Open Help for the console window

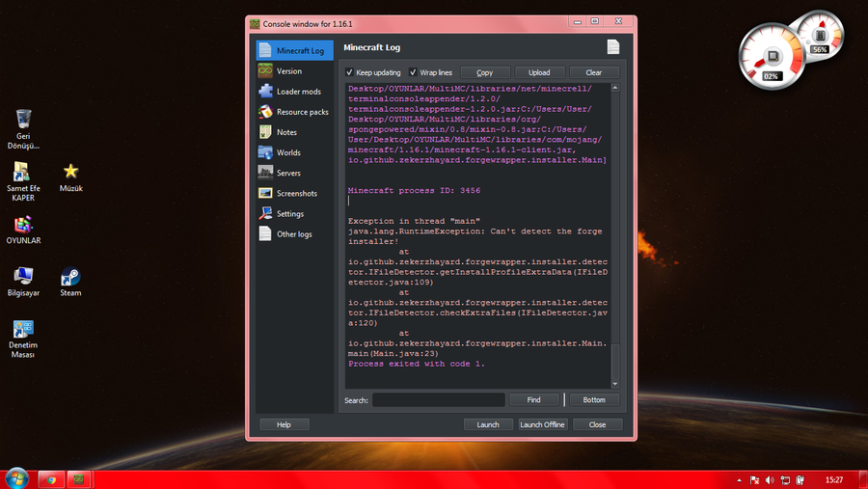coord(284,424)
